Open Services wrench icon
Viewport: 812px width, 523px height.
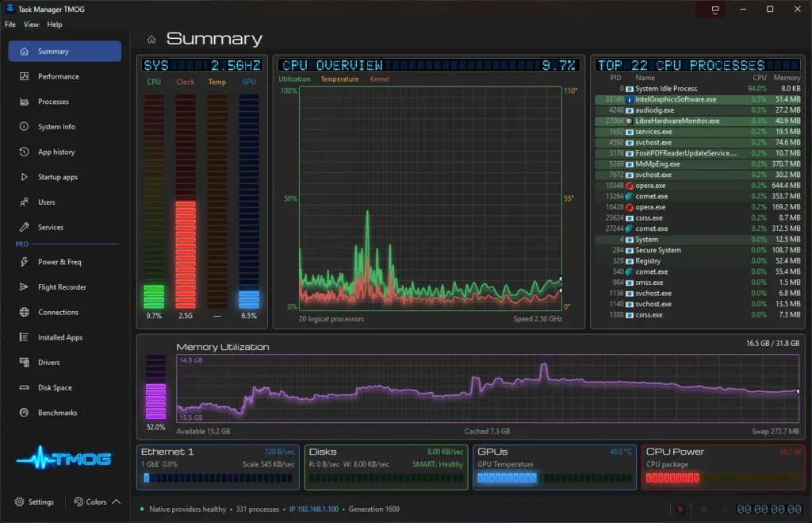(x=24, y=227)
